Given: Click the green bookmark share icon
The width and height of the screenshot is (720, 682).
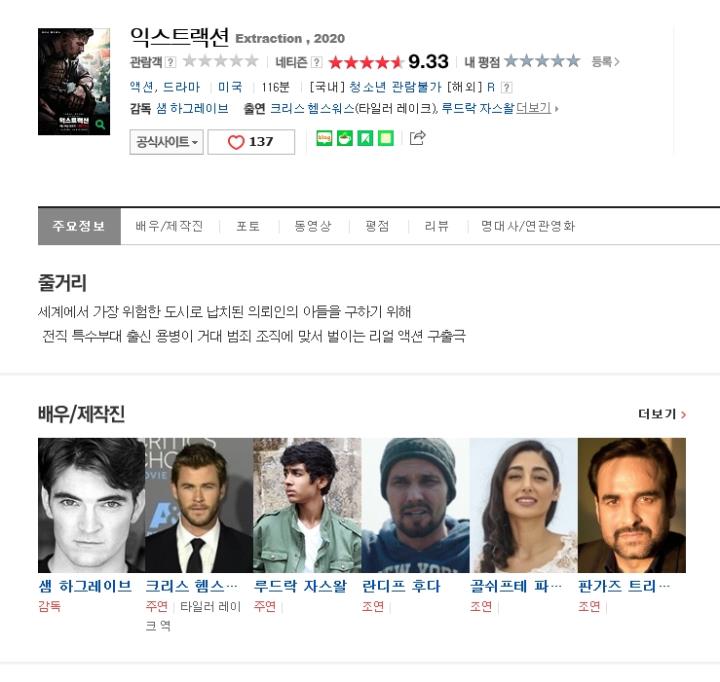Looking at the screenshot, I should pos(366,138).
